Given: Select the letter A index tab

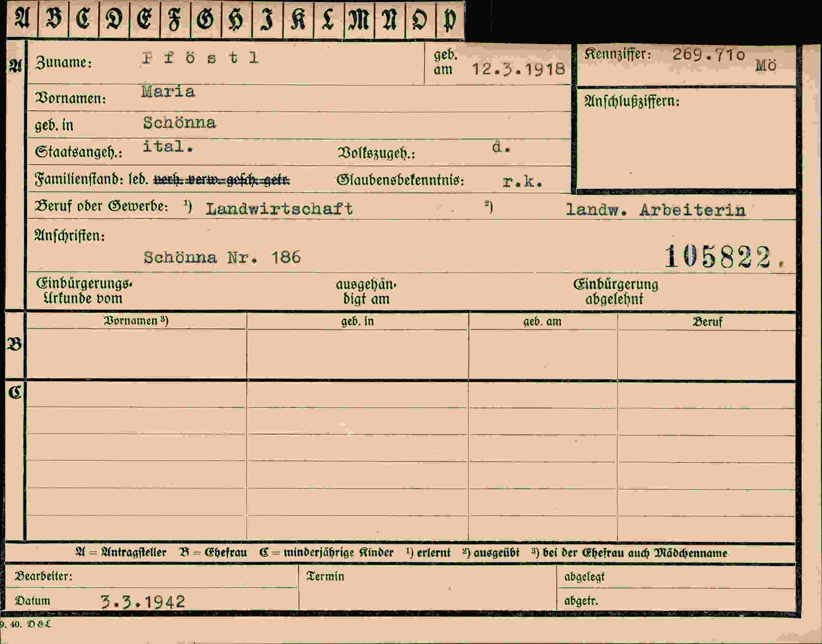Looking at the screenshot, I should pyautogui.click(x=22, y=19).
